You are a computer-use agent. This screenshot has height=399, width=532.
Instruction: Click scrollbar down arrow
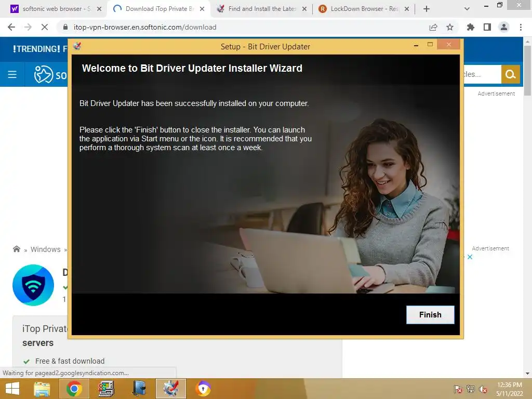point(527,374)
